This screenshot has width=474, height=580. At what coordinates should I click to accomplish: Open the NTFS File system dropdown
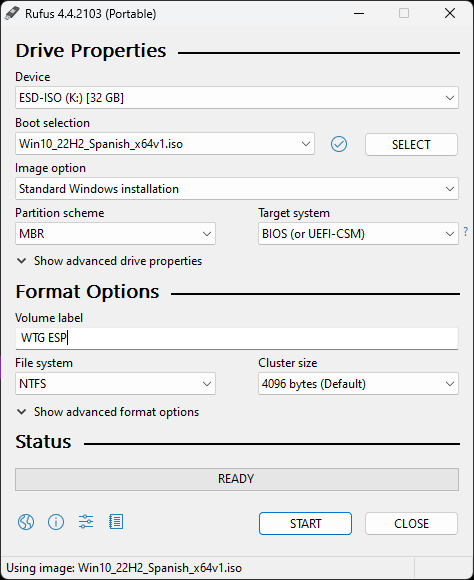pyautogui.click(x=115, y=384)
